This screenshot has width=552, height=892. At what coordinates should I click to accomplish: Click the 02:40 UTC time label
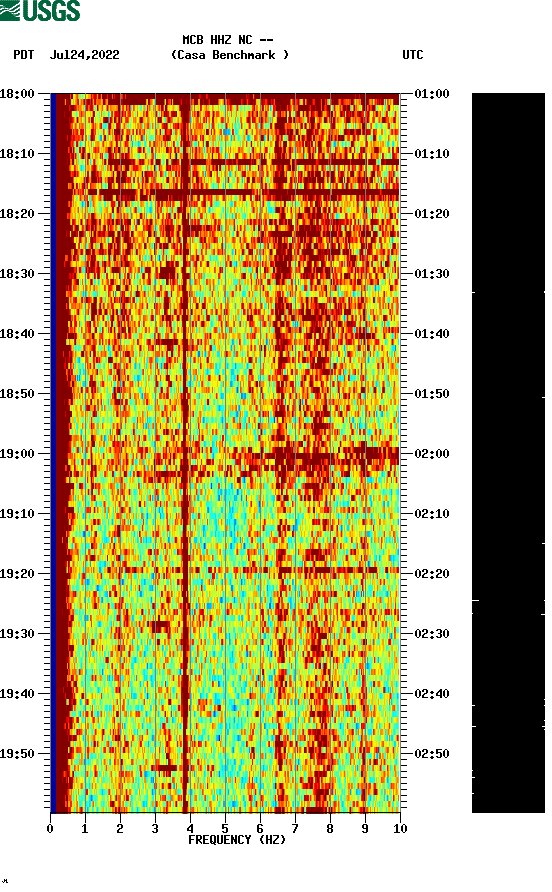(432, 694)
